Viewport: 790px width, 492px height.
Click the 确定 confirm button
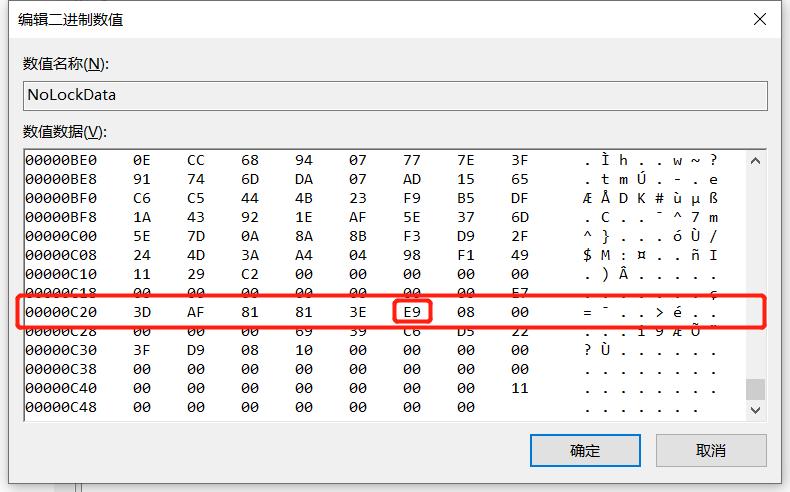tap(585, 450)
